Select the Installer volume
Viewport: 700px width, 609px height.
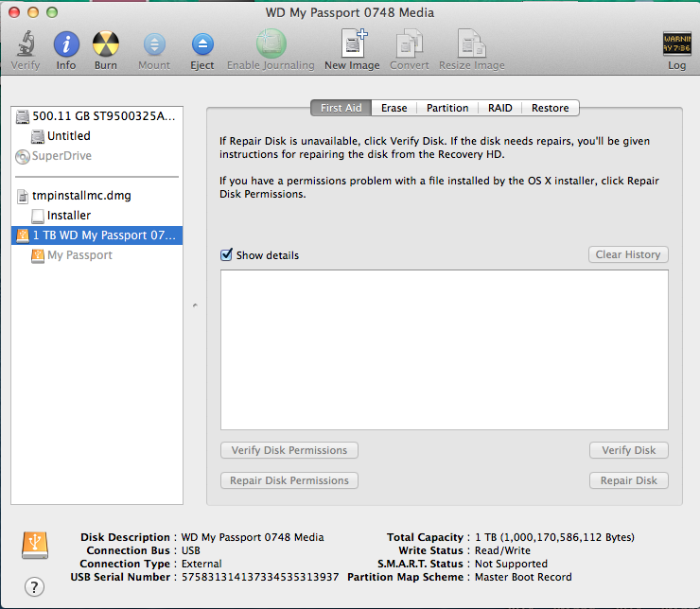96,216
